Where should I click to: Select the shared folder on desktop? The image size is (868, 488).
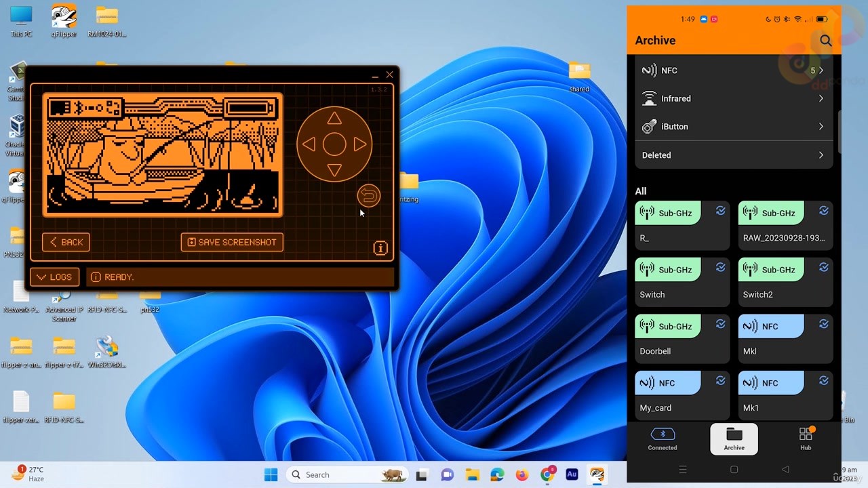pyautogui.click(x=579, y=77)
